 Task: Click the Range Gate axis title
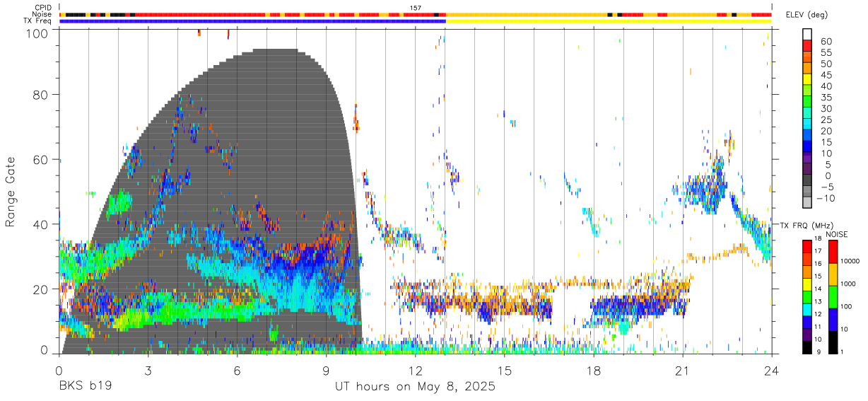(x=11, y=192)
